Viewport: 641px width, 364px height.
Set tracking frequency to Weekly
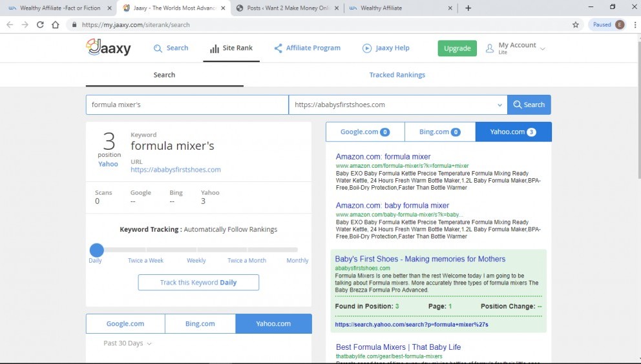pyautogui.click(x=196, y=260)
